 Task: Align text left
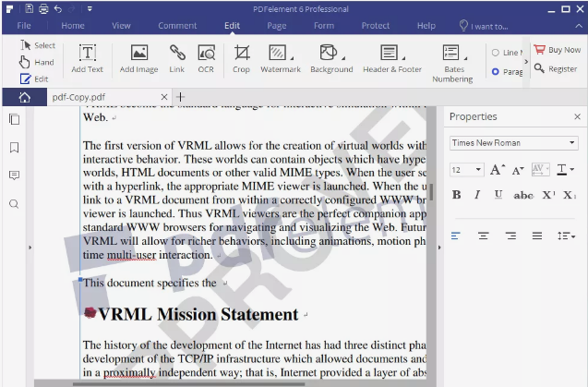456,236
